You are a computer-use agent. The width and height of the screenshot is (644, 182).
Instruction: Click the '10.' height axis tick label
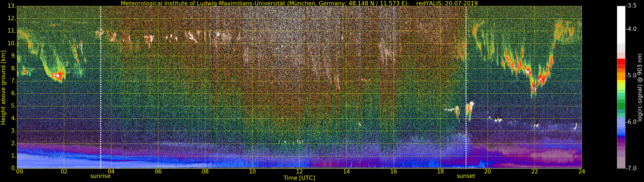(12, 43)
